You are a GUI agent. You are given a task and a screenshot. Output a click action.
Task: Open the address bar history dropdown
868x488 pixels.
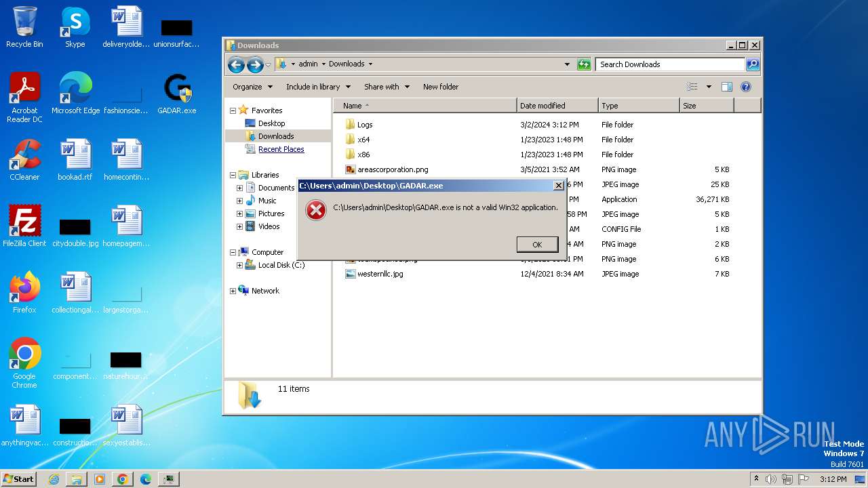coord(567,64)
